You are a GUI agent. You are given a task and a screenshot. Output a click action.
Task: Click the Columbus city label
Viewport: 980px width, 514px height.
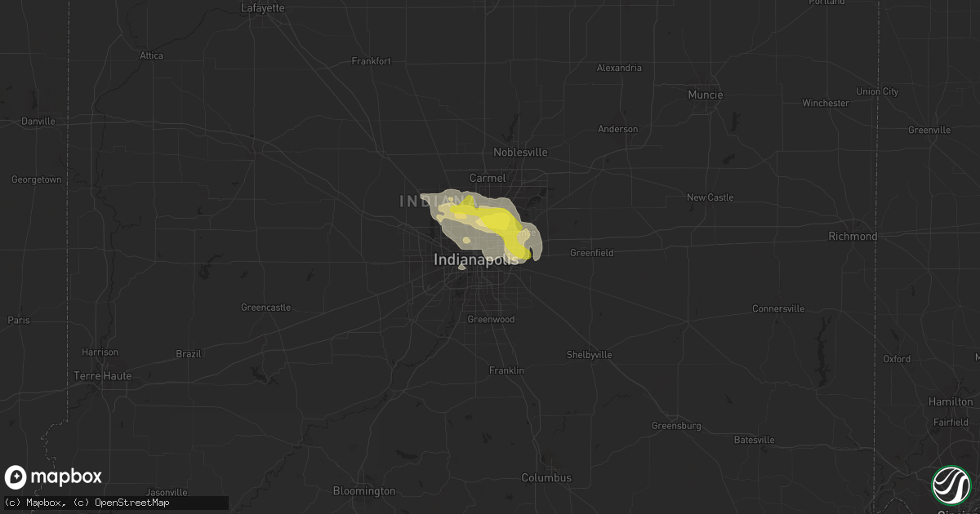[546, 477]
